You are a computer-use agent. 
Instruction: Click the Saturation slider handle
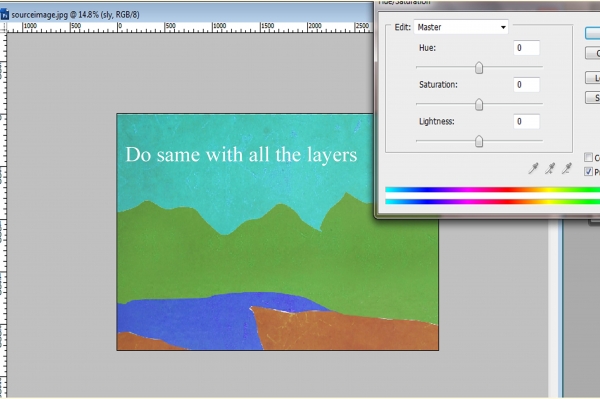point(479,104)
